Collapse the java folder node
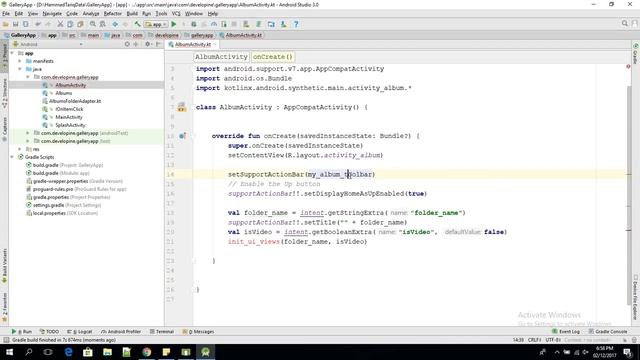This screenshot has height=360, width=640. 20,69
